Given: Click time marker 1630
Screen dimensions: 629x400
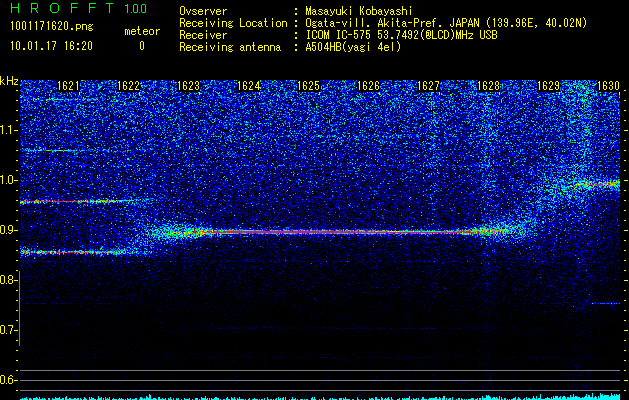Looking at the screenshot, I should tap(608, 86).
